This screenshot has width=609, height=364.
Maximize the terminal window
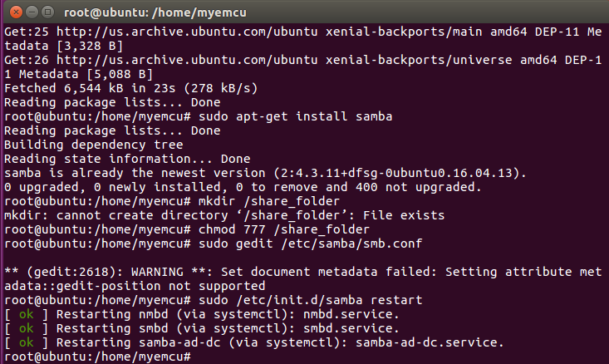click(x=47, y=12)
